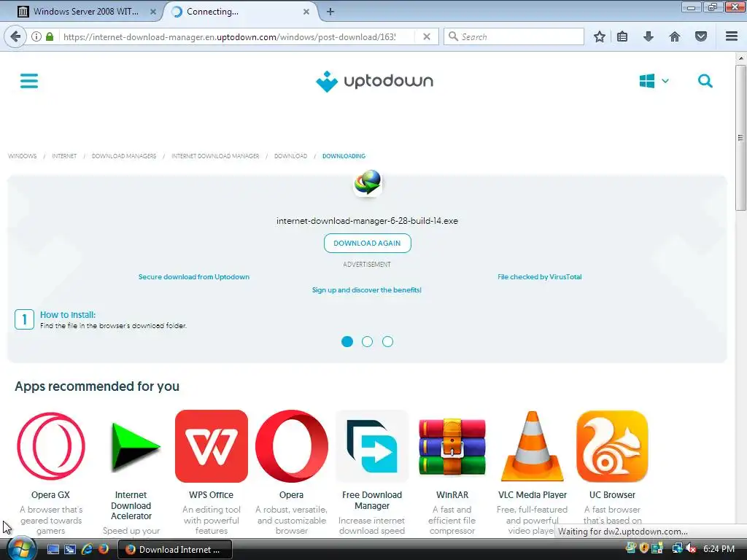Screen dimensions: 747x560
Task: Click the scrollbar up arrow
Action: 741,58
